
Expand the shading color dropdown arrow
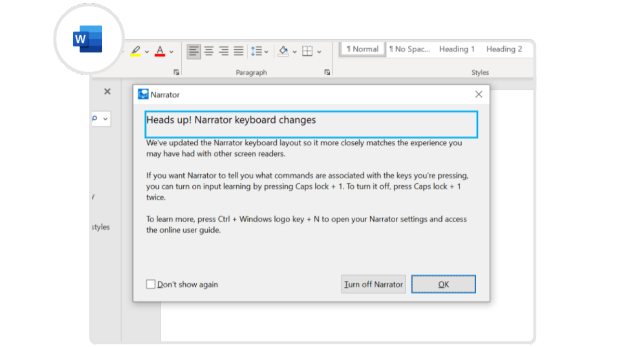point(294,51)
